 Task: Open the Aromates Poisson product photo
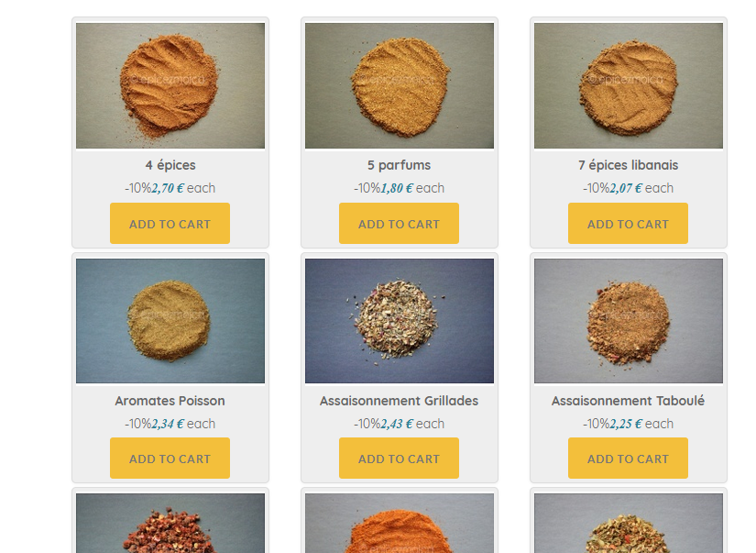point(170,321)
